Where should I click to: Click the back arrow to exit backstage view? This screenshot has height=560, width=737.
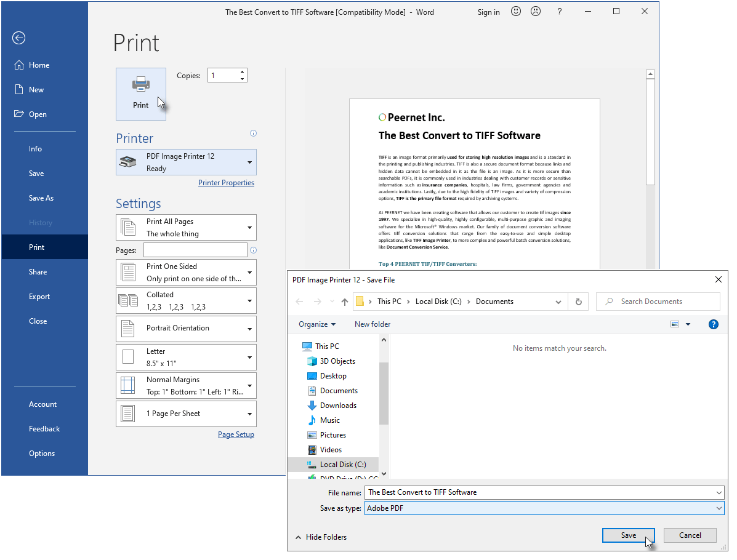click(x=18, y=38)
